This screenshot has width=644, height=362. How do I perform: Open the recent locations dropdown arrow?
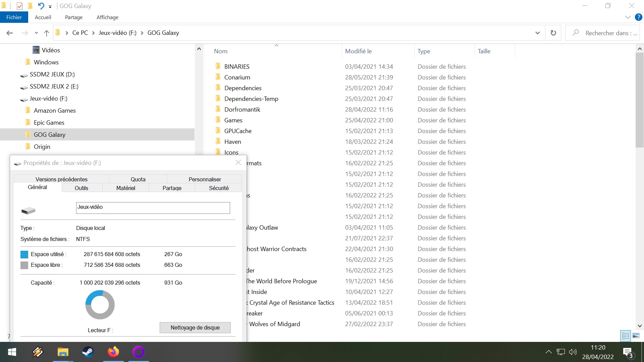(x=36, y=33)
